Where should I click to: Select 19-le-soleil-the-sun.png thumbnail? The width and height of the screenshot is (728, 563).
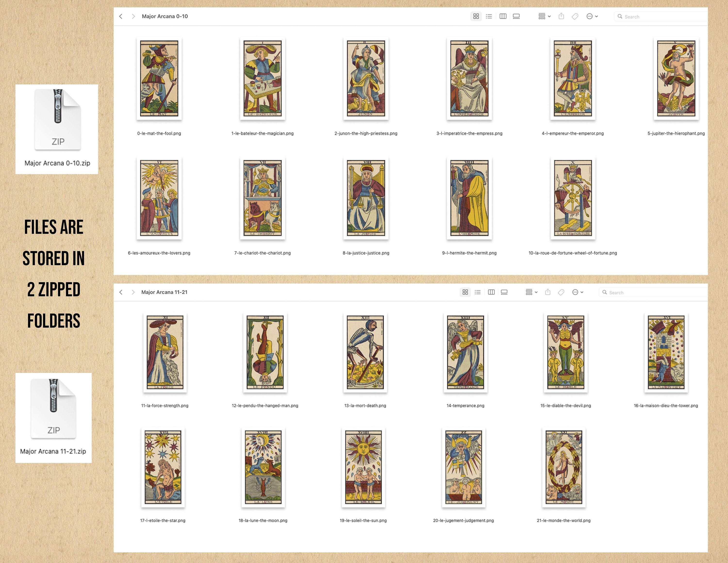(363, 467)
